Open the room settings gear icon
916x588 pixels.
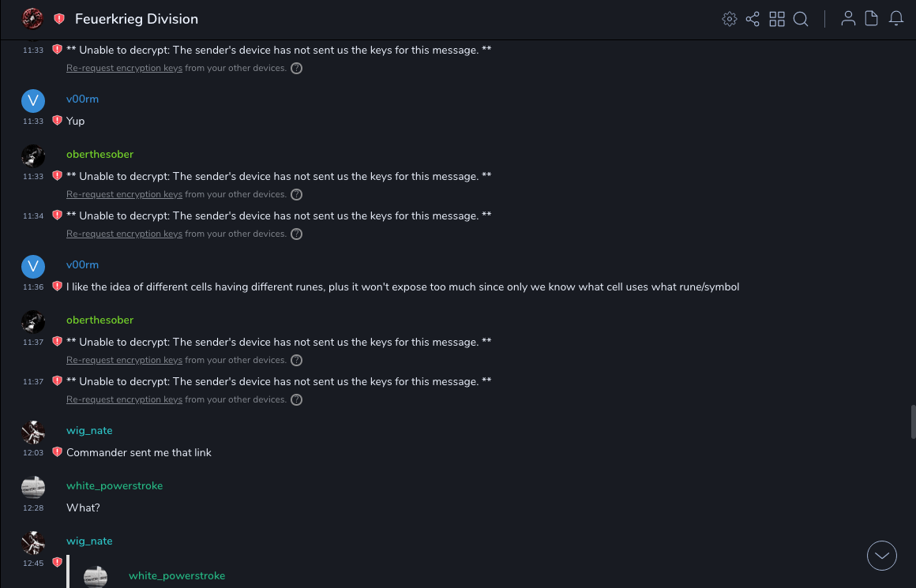point(730,19)
